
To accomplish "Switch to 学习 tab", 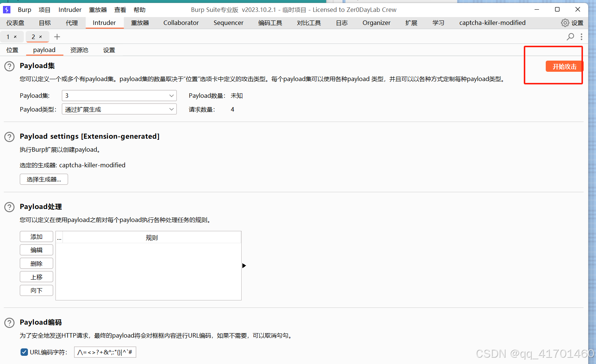I will click(439, 23).
